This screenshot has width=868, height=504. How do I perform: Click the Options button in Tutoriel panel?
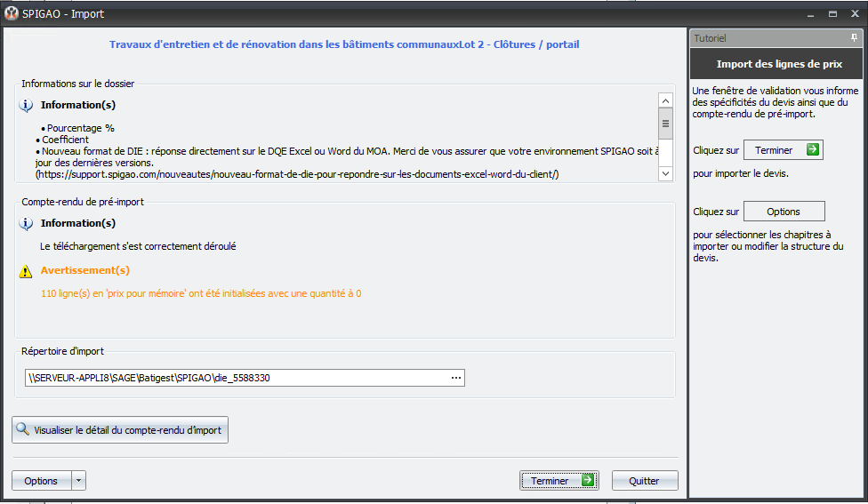(784, 212)
